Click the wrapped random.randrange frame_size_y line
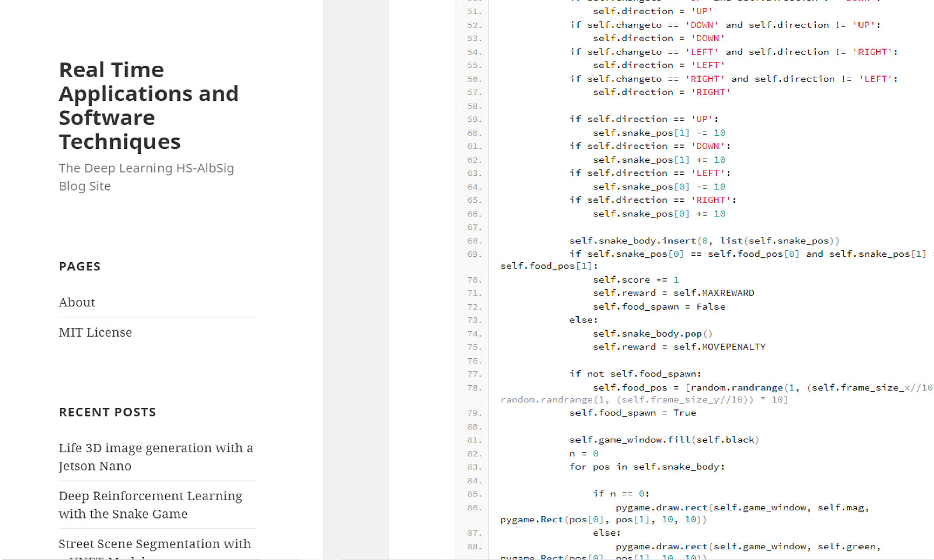This screenshot has height=560, width=934. (x=644, y=400)
